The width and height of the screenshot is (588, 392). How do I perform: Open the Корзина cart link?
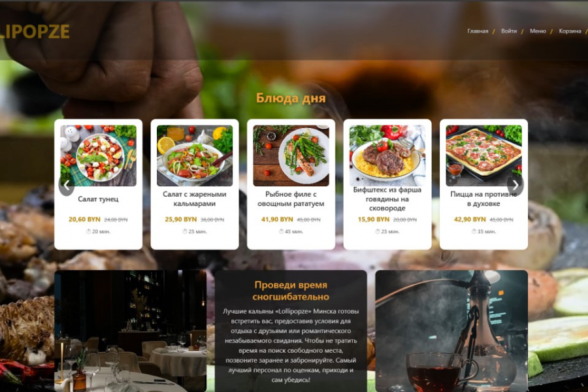coord(570,31)
